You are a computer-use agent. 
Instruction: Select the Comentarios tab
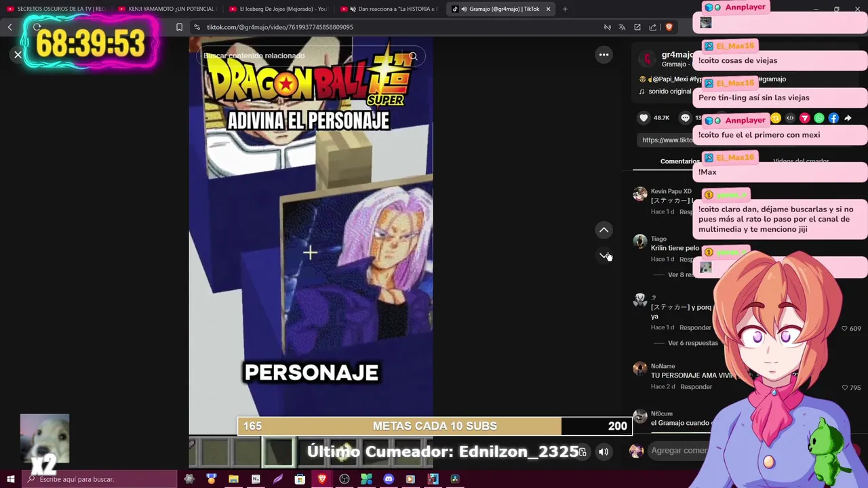[x=680, y=161]
